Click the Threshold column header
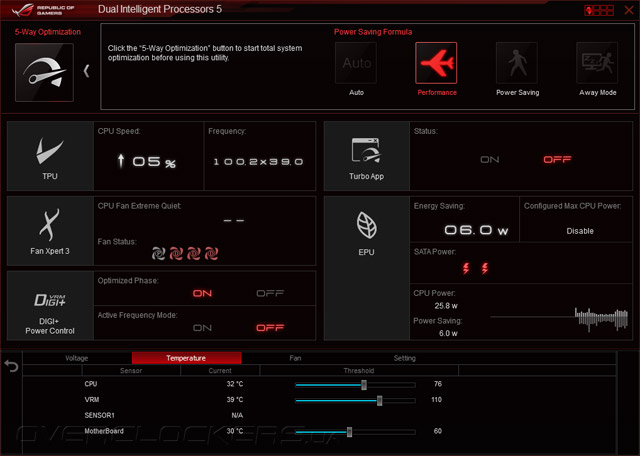Screen dimensions: 640x456 (359, 371)
